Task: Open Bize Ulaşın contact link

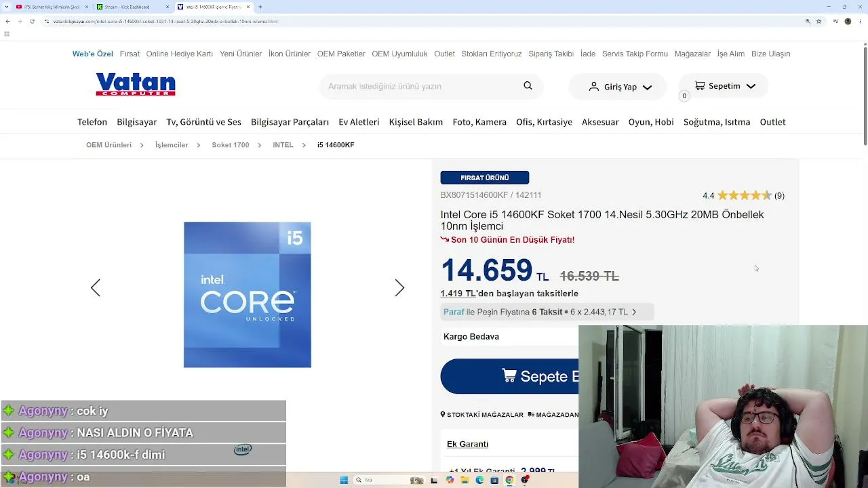Action: coord(771,54)
